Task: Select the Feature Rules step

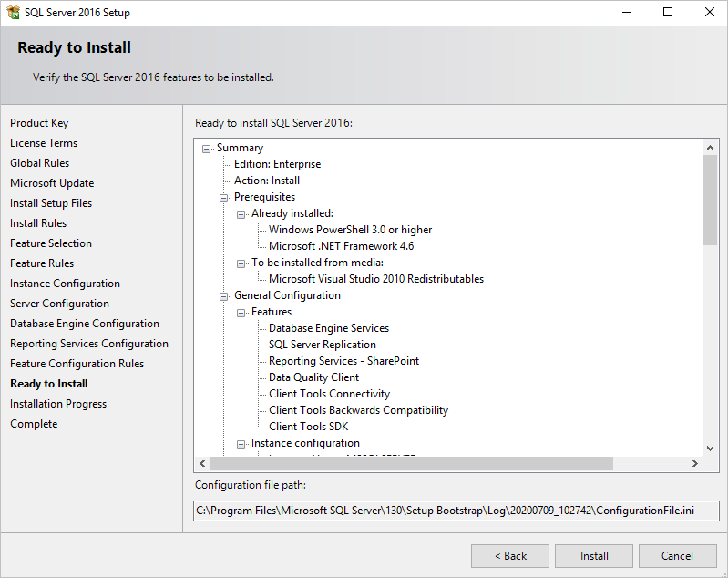Action: (42, 263)
